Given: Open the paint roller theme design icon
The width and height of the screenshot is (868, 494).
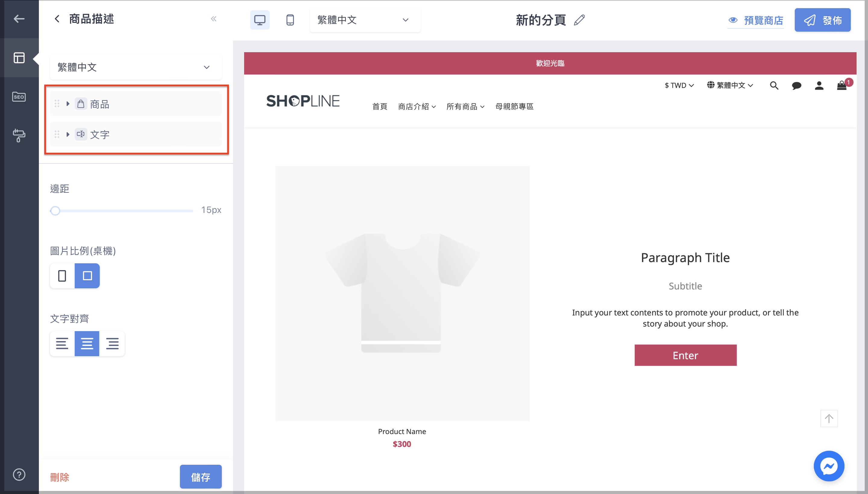Looking at the screenshot, I should (19, 135).
